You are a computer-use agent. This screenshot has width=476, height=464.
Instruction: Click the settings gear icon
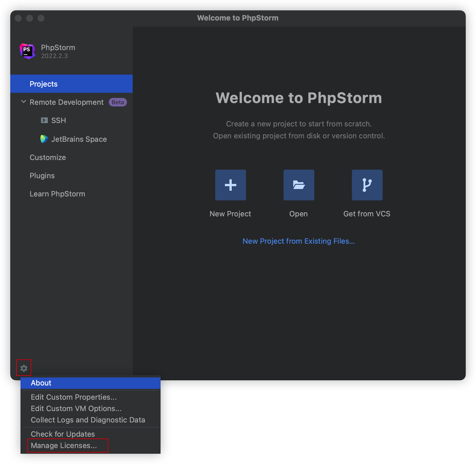24,368
